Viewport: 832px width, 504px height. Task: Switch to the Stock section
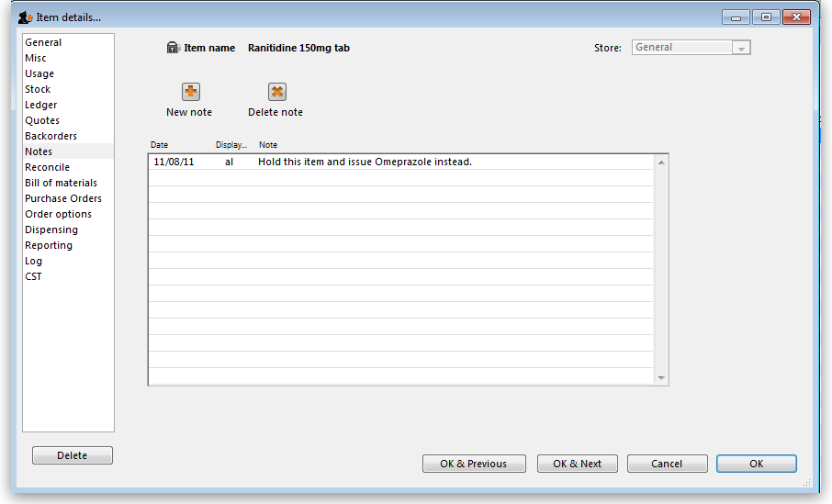[38, 89]
